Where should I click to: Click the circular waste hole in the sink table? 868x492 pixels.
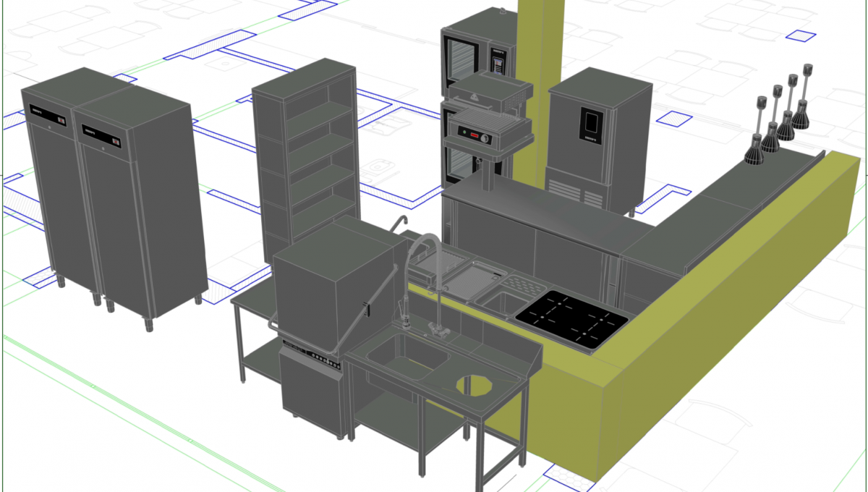[x=475, y=385]
